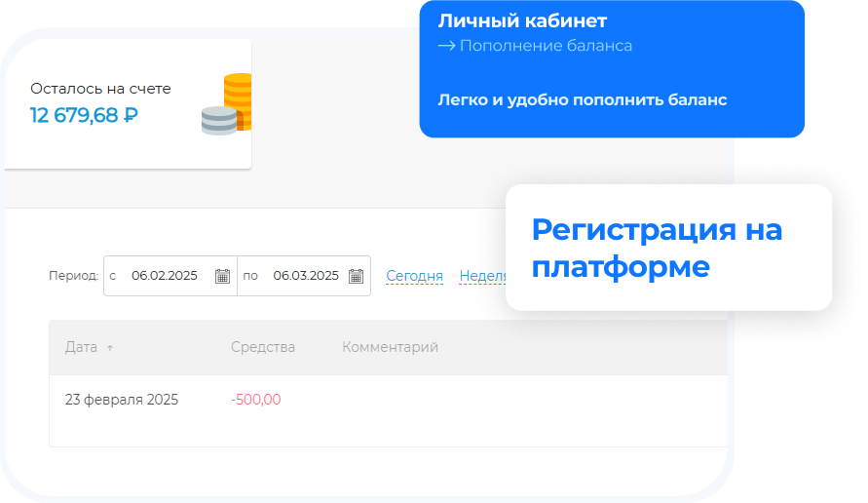
Task: Click the -500,00 amount cell
Action: pos(256,400)
